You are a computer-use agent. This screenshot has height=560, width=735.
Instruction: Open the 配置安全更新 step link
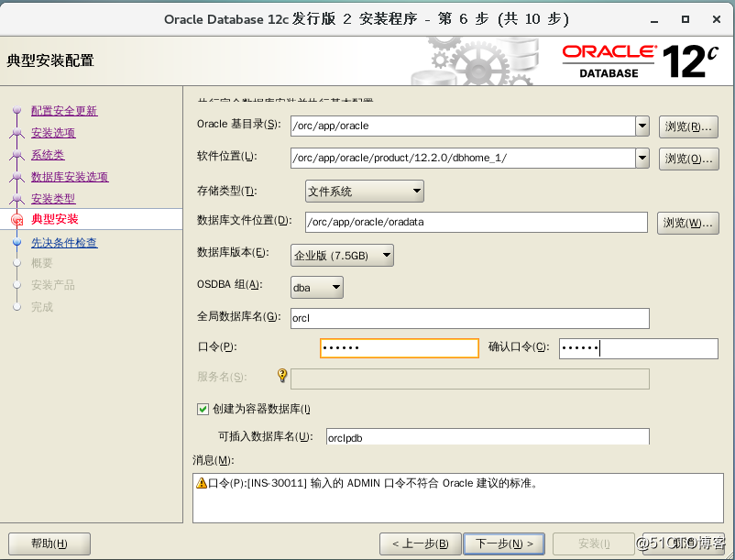click(64, 111)
